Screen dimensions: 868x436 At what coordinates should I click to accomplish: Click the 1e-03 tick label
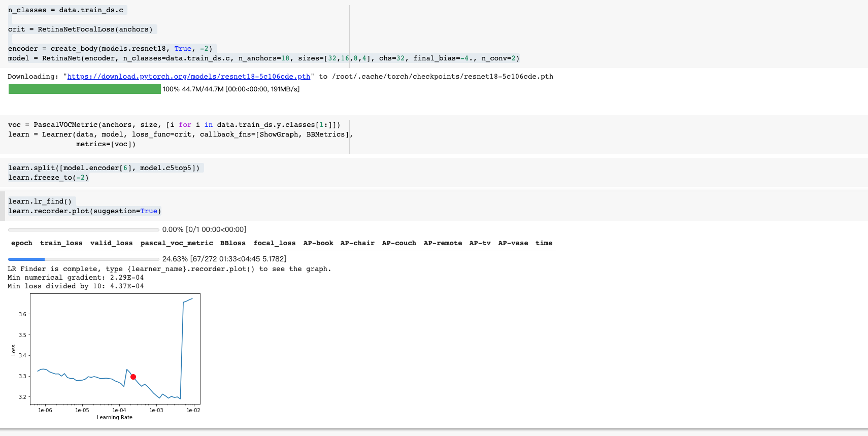(x=156, y=410)
